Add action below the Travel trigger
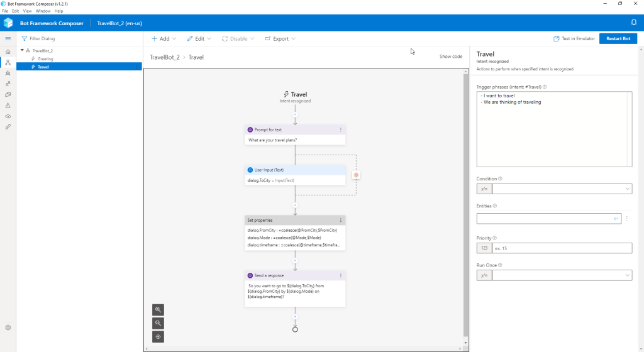 coord(295,114)
